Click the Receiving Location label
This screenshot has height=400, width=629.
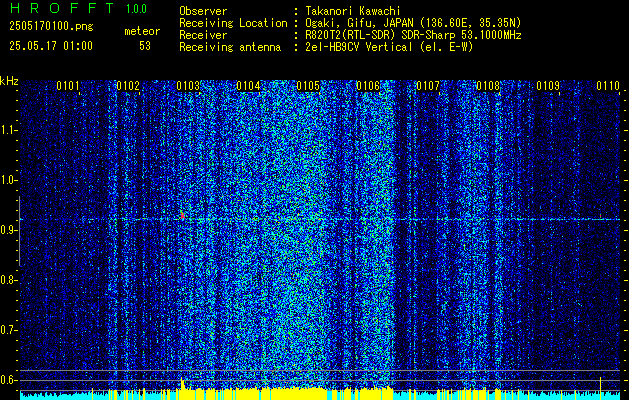click(233, 23)
